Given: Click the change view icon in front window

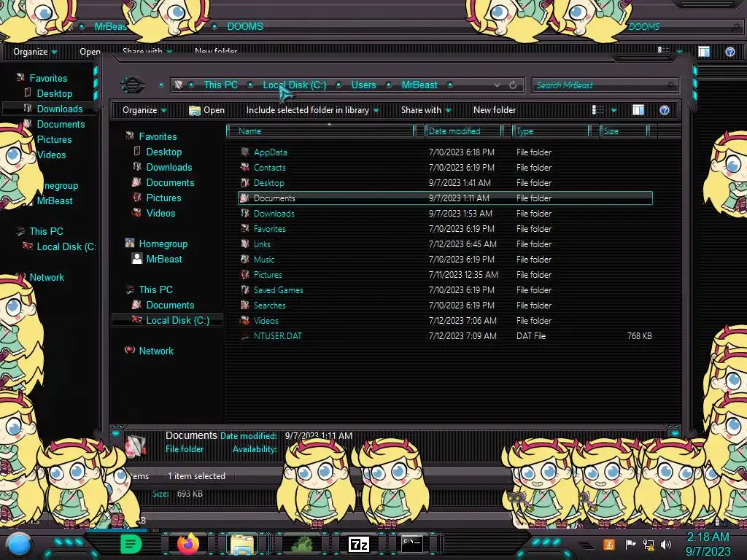Looking at the screenshot, I should (597, 111).
